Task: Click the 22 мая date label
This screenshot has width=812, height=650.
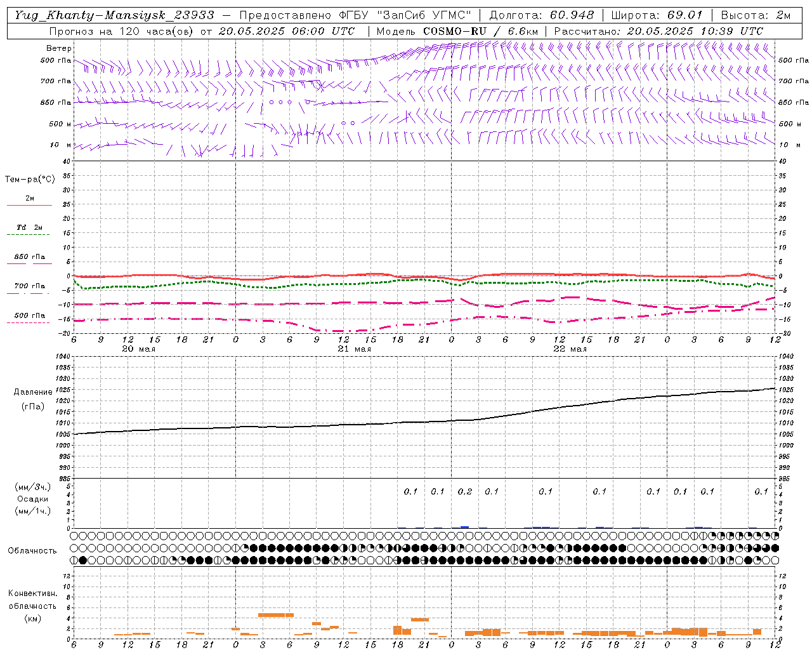Action: point(570,349)
